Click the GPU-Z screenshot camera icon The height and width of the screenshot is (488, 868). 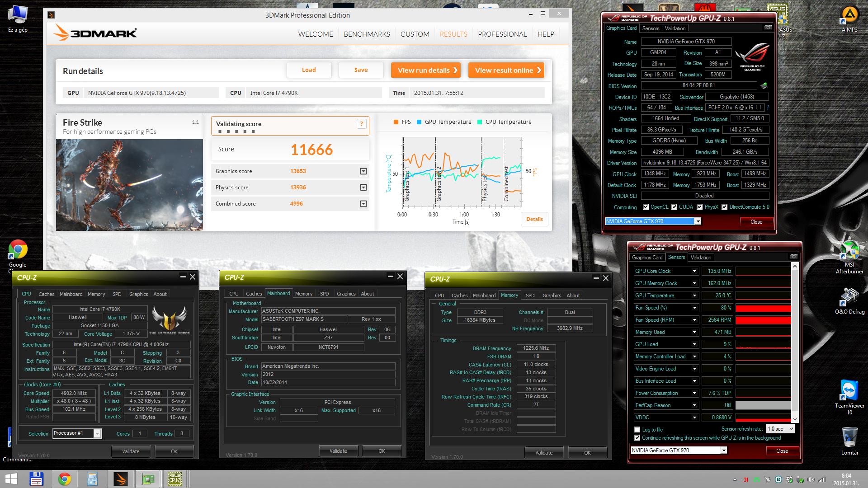pos(768,28)
